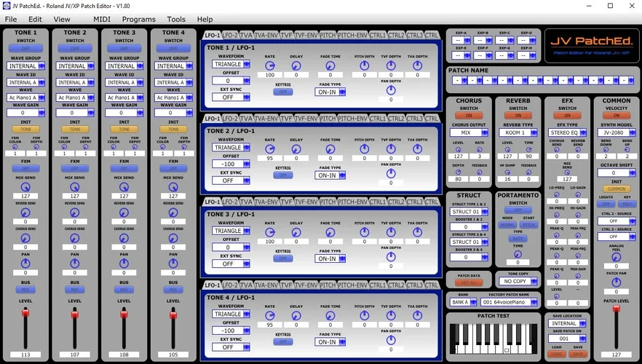This screenshot has width=642, height=364.
Task: Turn off the Chorus switch
Action: [468, 116]
